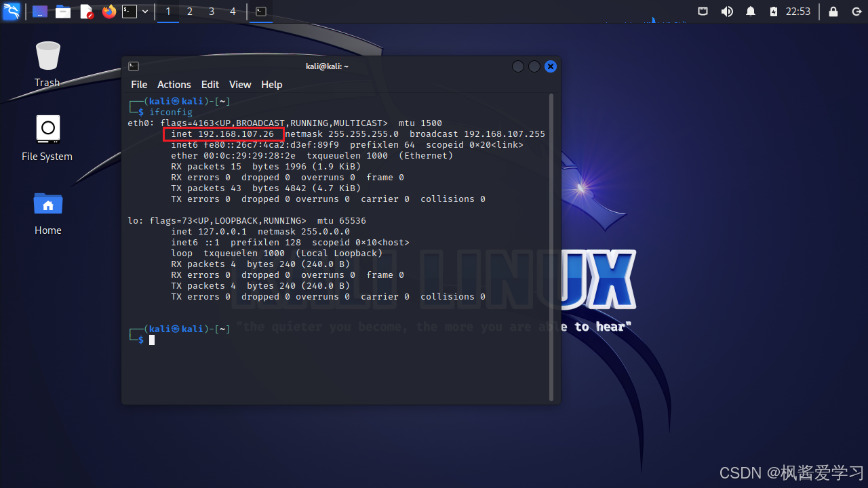
Task: Maximize the kali@kali terminal window
Action: [534, 66]
